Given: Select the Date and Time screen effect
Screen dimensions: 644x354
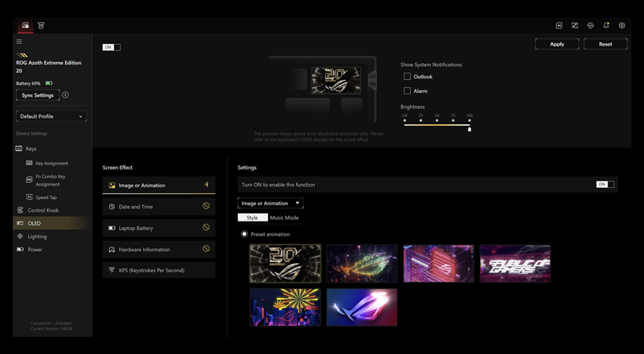Looking at the screenshot, I should 158,207.
